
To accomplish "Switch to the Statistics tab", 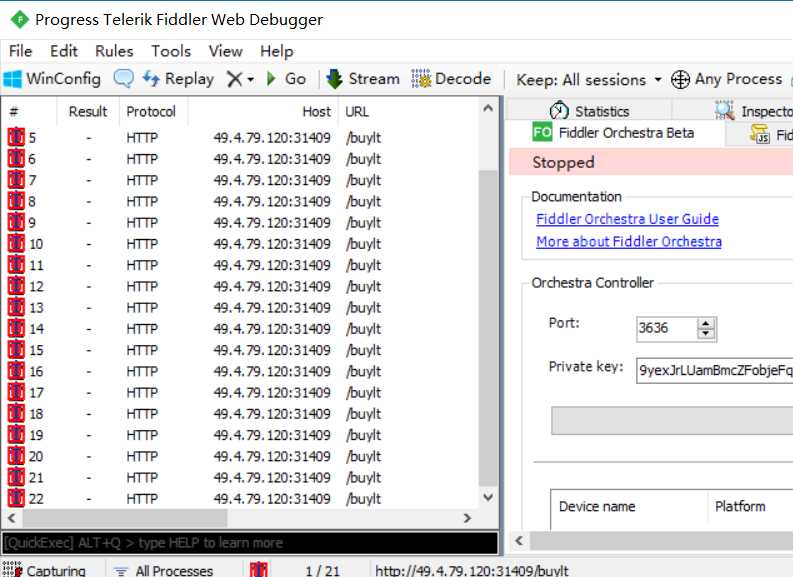I will [x=589, y=111].
